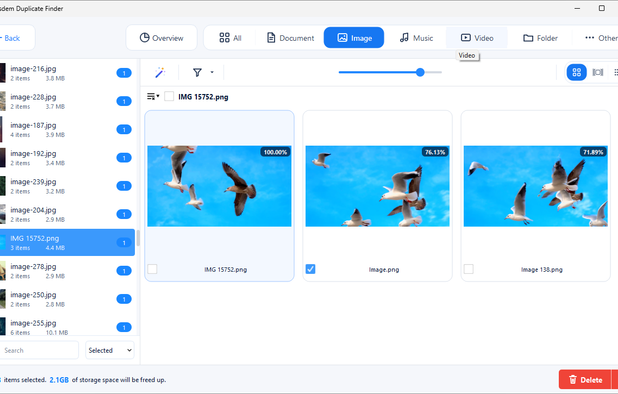Click the 71.89% similarity label
The width and height of the screenshot is (618, 394).
click(593, 152)
